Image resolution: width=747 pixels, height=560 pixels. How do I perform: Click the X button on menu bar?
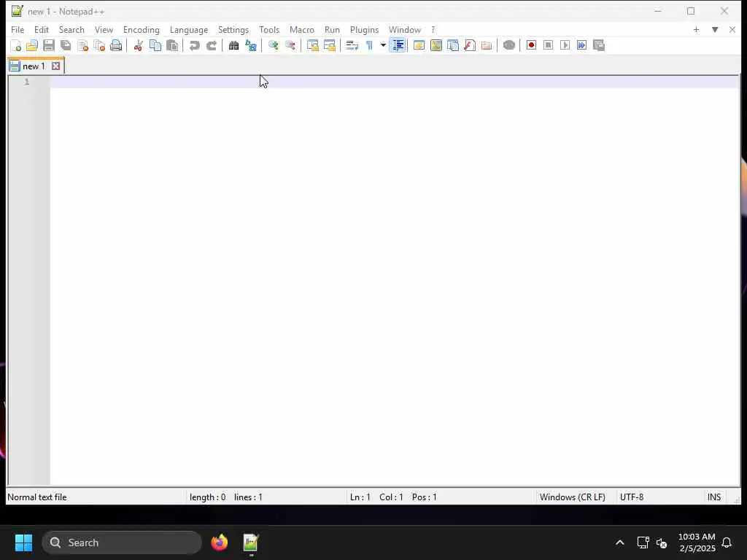(x=732, y=29)
